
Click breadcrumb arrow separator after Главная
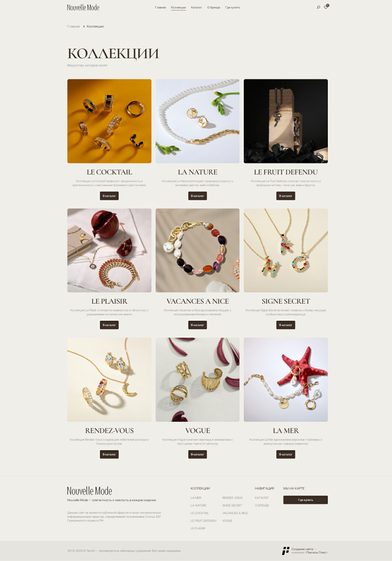[x=84, y=26]
